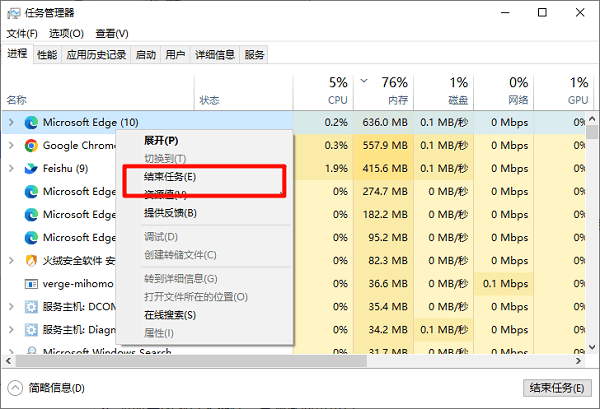The width and height of the screenshot is (600, 409).
Task: Switch to the 应用历史记录 tab
Action: pos(96,55)
